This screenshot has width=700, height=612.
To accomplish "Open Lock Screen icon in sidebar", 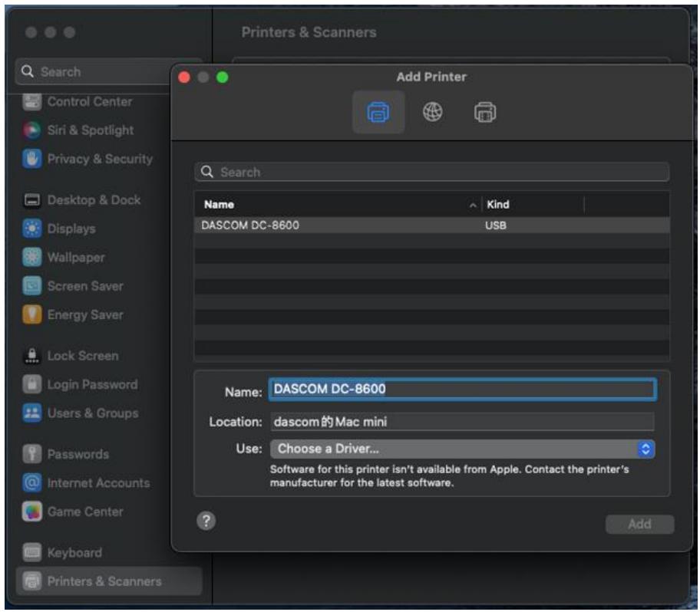I will pos(31,356).
